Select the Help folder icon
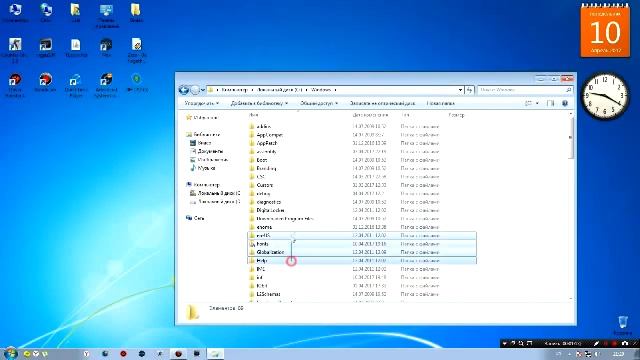 coord(252,260)
